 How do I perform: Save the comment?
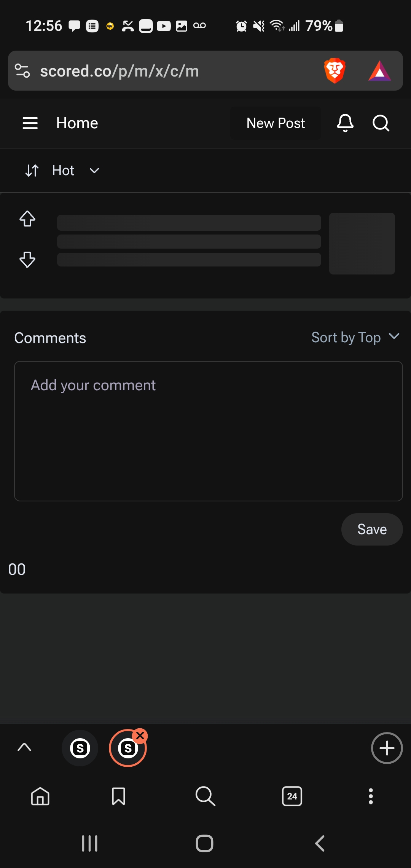[x=372, y=529]
